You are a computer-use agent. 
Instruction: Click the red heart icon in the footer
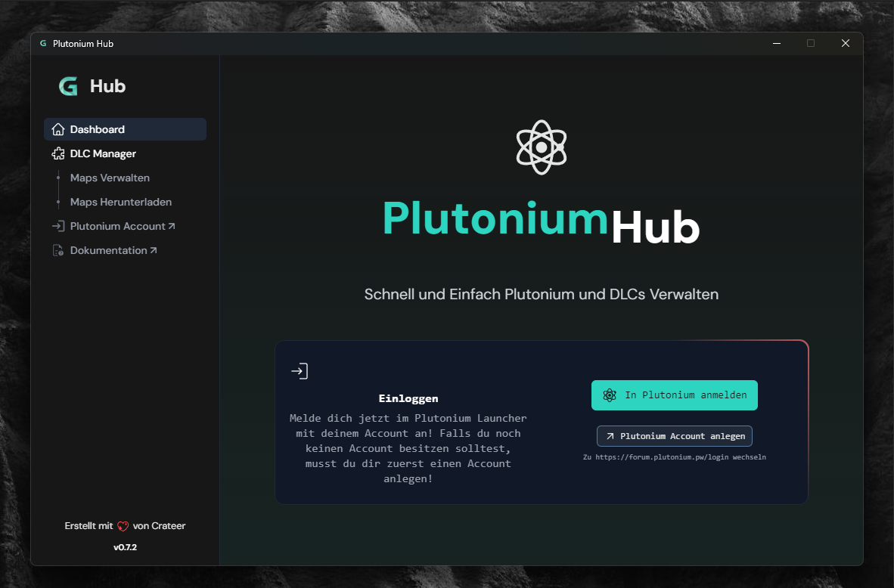pos(122,525)
